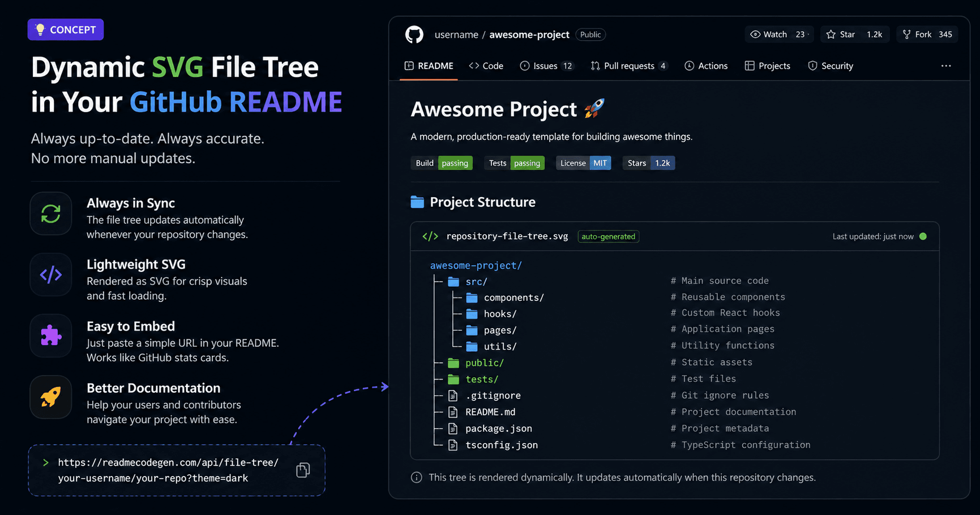Switch to the Actions tab
Screen dimensions: 980x515
[x=706, y=66]
